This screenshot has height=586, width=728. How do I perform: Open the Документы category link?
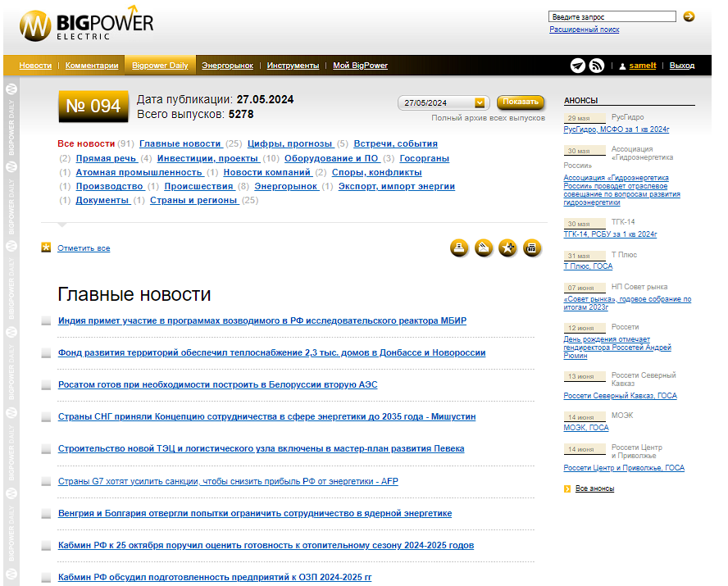(x=102, y=200)
